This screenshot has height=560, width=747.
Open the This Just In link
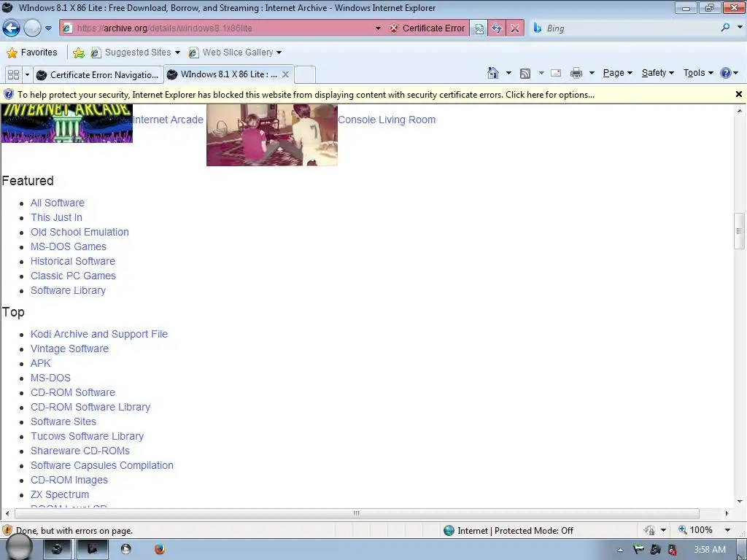pyautogui.click(x=56, y=217)
